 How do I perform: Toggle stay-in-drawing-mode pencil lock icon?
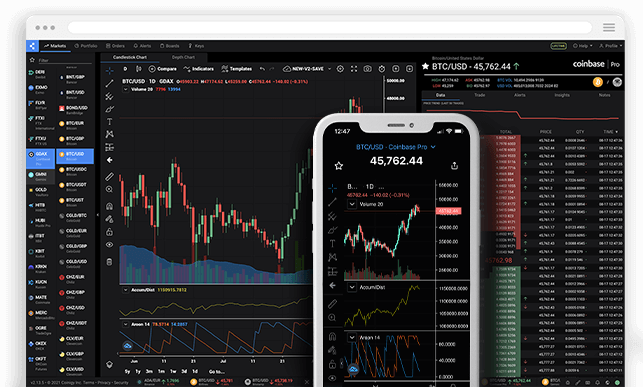point(109,219)
